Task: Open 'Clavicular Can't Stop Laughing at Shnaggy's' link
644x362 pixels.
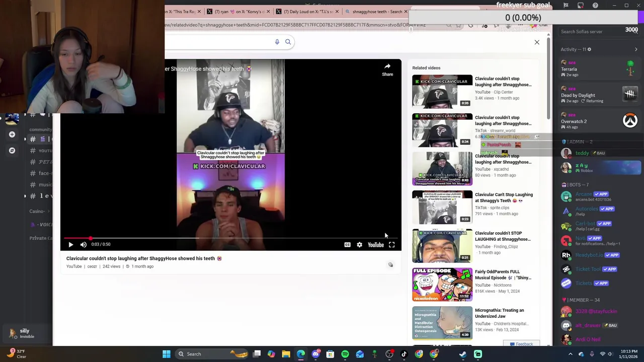Action: 504,198
